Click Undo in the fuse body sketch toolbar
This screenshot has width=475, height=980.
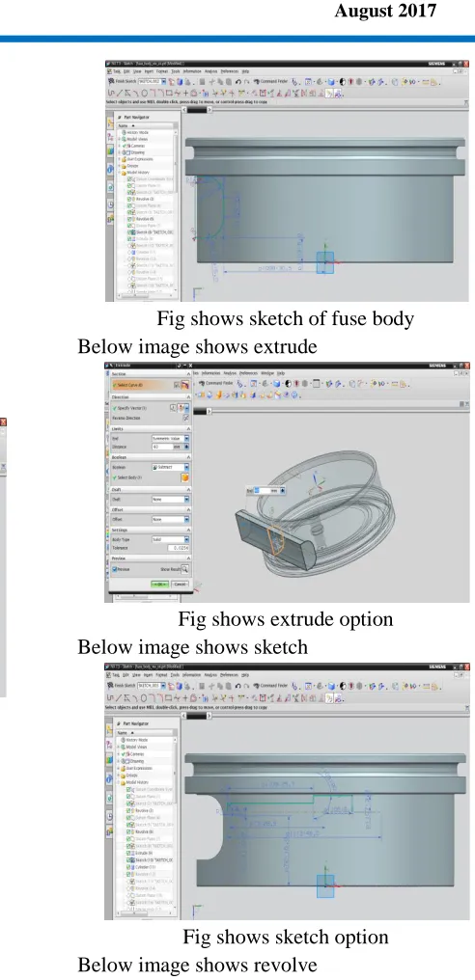pos(238,82)
